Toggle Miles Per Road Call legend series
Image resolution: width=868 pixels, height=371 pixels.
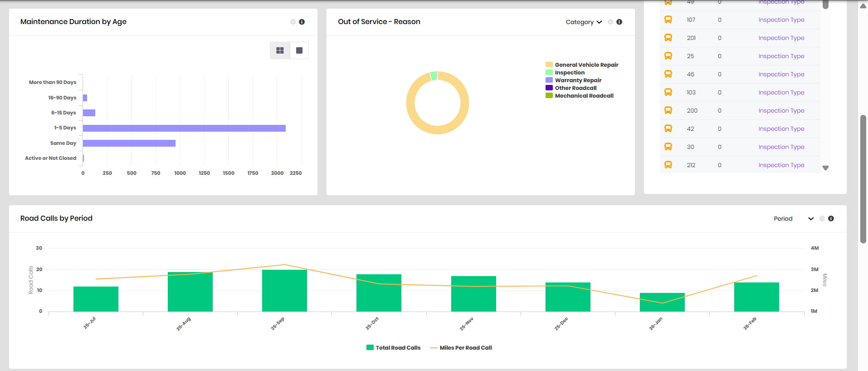tap(461, 348)
